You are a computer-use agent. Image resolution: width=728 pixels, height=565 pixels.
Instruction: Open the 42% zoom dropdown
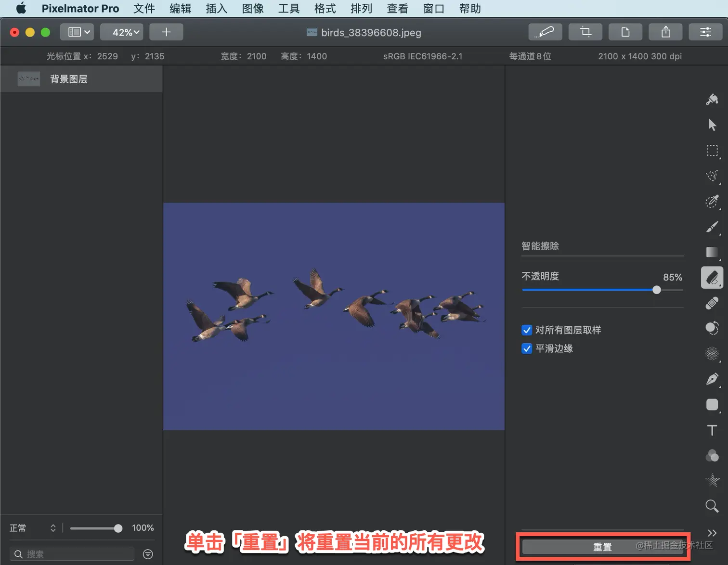122,32
